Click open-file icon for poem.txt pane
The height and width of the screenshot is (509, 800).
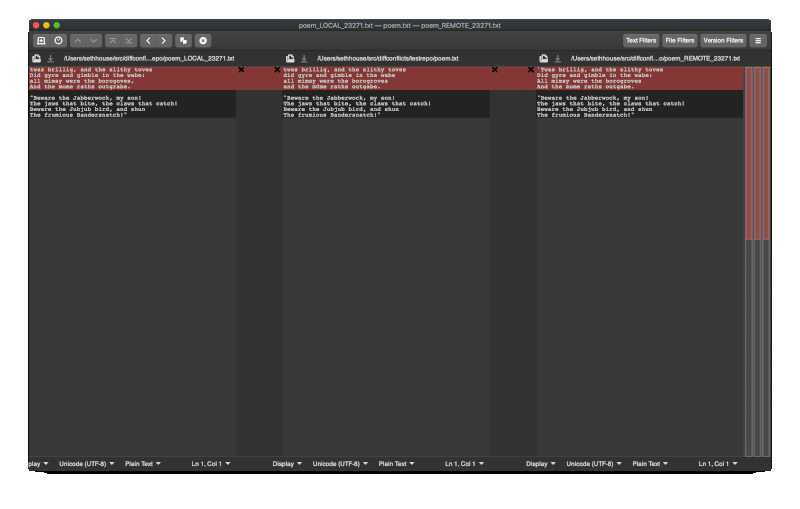point(290,59)
